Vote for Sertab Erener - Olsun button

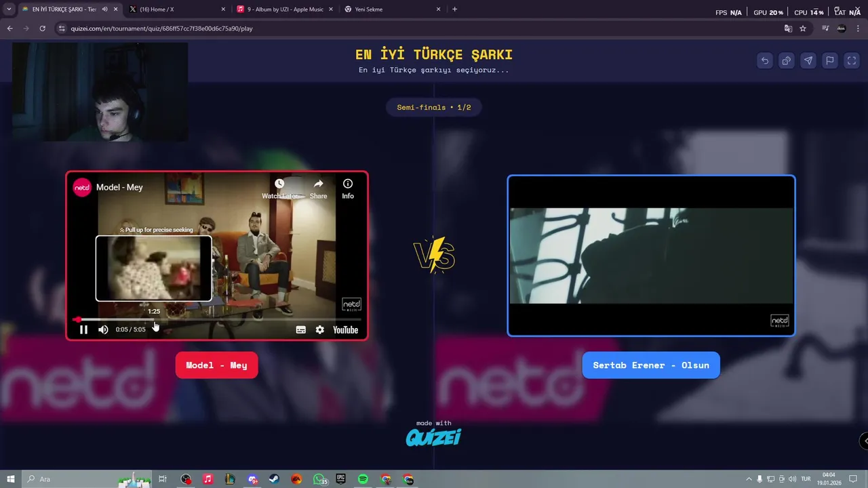651,365
